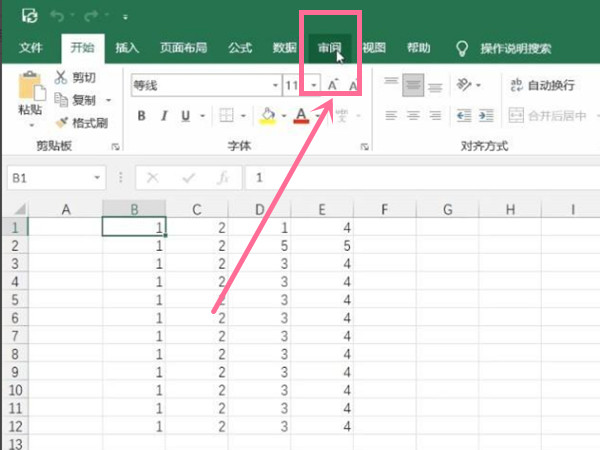Click the Undo arrow in title bar

tap(59, 17)
